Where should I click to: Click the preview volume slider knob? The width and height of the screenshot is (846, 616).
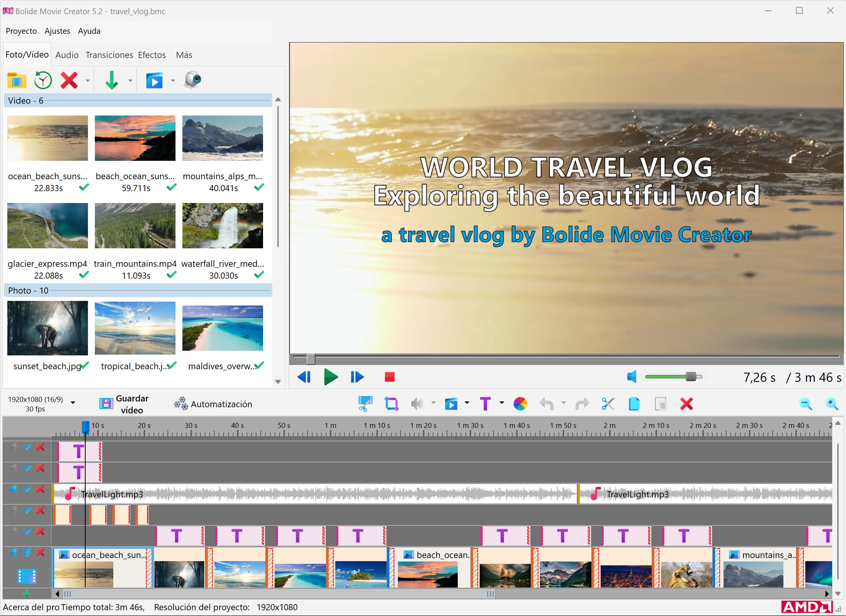click(x=691, y=377)
